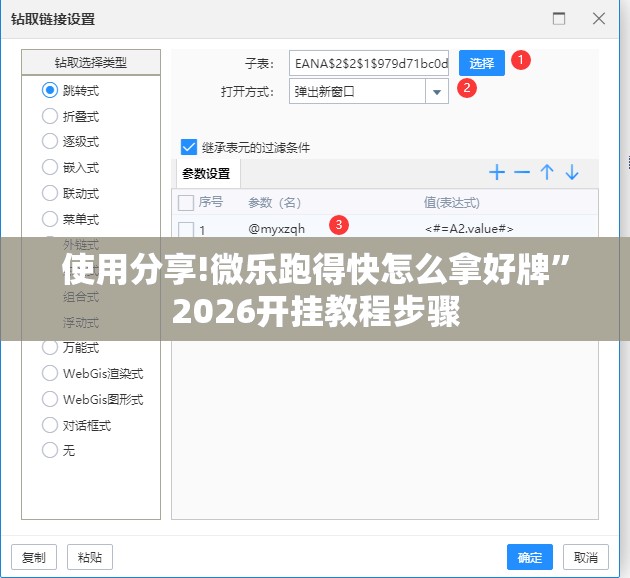Screen dimensions: 630x578
Task: Click the 选择 button for 子表
Action: (482, 63)
